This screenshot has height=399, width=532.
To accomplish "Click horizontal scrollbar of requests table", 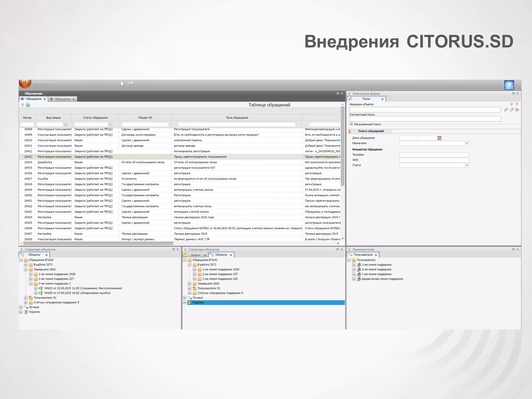I will point(98,243).
